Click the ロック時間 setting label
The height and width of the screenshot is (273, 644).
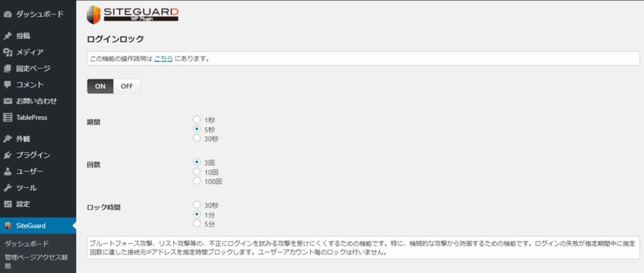[104, 208]
